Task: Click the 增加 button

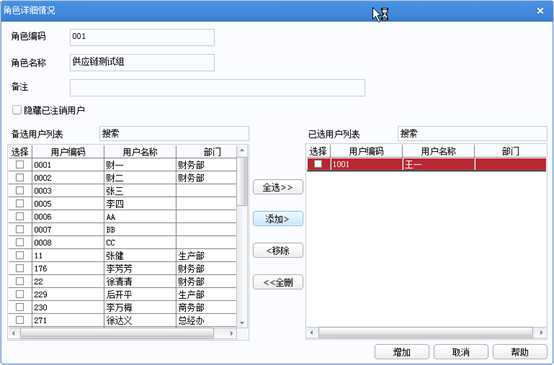Action: click(x=402, y=352)
